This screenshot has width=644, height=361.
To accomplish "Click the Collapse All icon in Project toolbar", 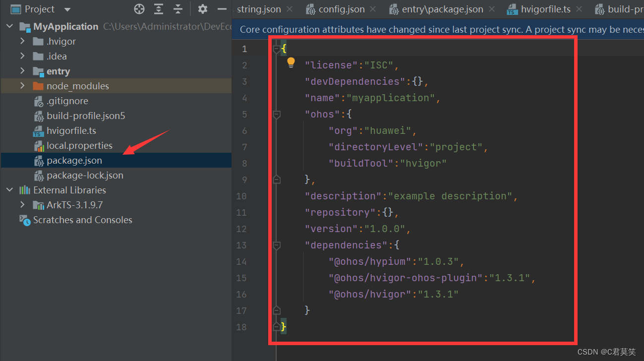I will click(x=178, y=9).
